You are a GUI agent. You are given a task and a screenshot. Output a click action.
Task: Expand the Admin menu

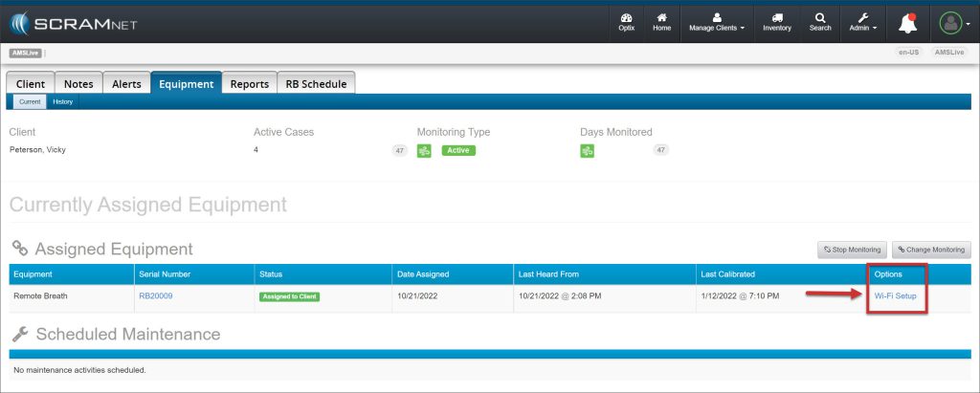click(x=861, y=22)
